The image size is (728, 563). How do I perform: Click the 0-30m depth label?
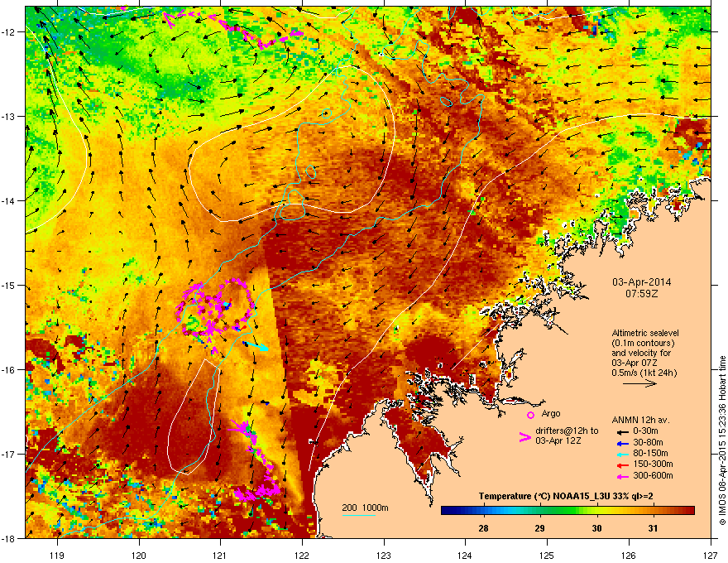click(645, 431)
